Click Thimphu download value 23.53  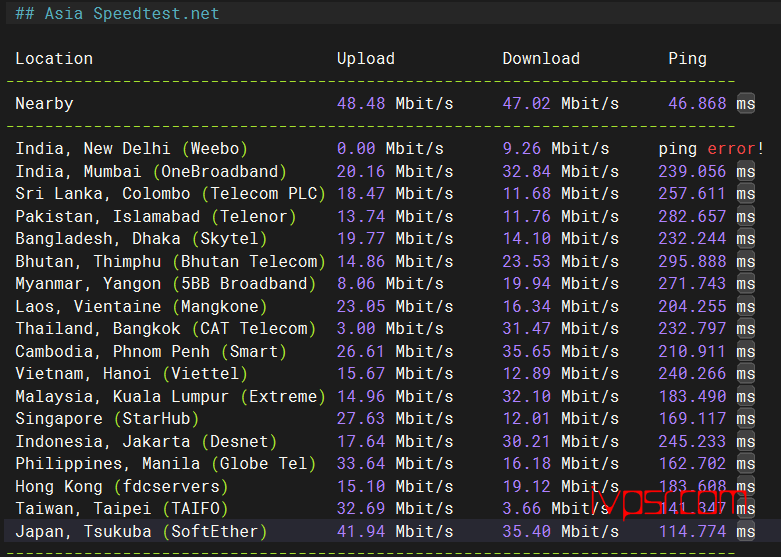(x=526, y=262)
